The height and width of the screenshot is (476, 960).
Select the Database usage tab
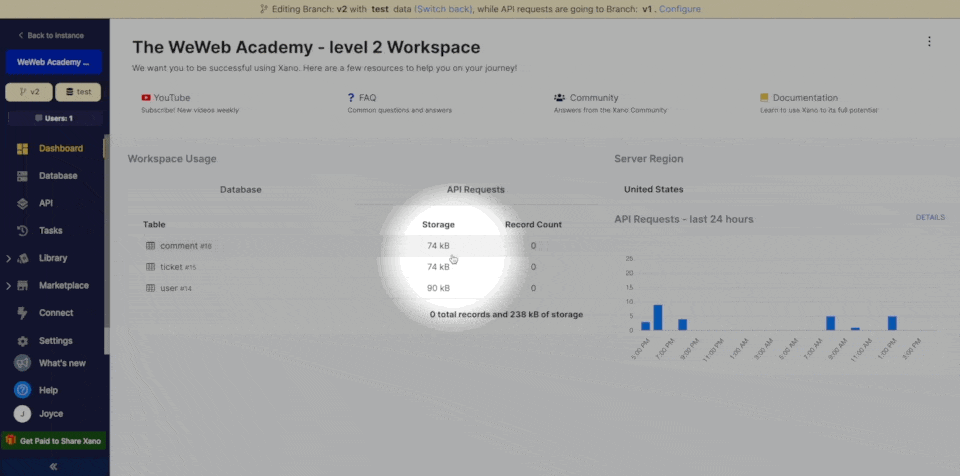point(240,189)
